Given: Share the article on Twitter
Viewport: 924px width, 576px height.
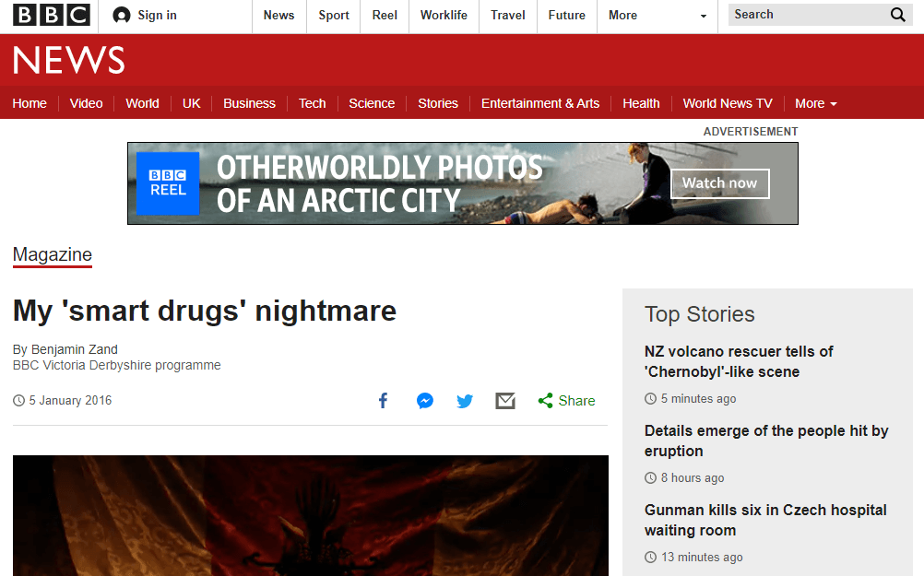Looking at the screenshot, I should 465,400.
